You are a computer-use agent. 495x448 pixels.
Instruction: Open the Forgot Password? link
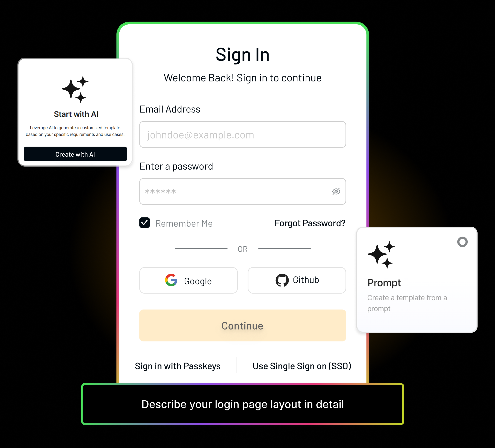[310, 223]
